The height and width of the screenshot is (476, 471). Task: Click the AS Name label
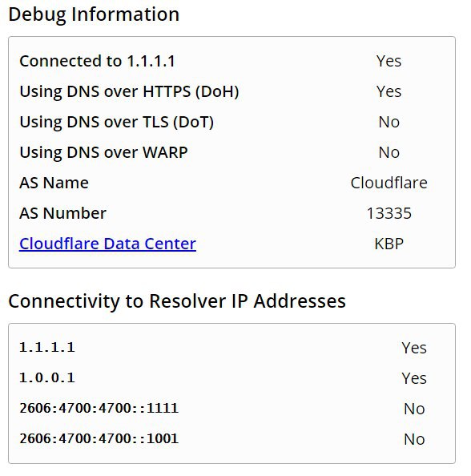point(54,183)
